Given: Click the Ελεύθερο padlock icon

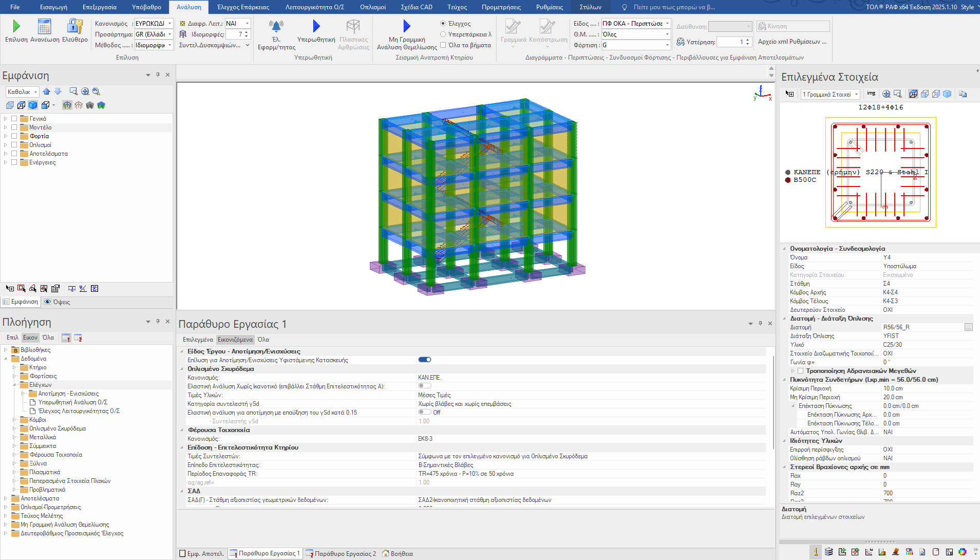Looking at the screenshot, I should (x=75, y=26).
